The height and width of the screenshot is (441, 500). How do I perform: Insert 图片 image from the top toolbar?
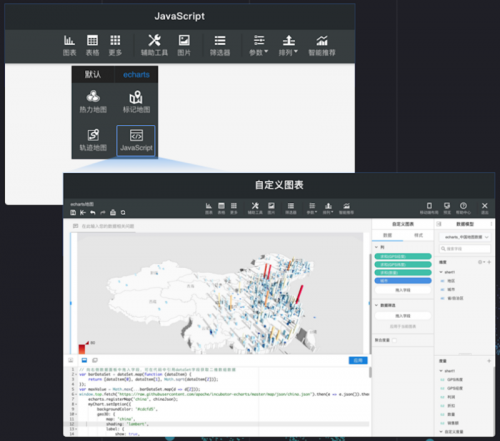coord(184,45)
